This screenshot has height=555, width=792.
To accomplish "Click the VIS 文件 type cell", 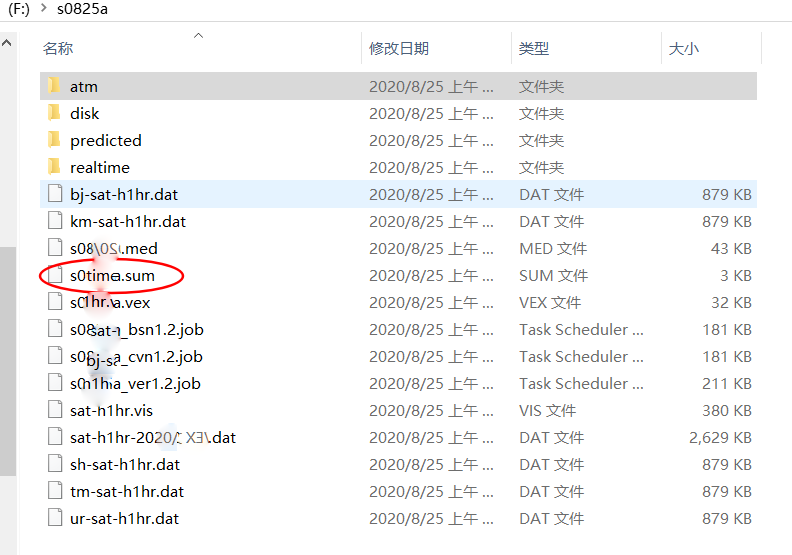I will tap(548, 411).
